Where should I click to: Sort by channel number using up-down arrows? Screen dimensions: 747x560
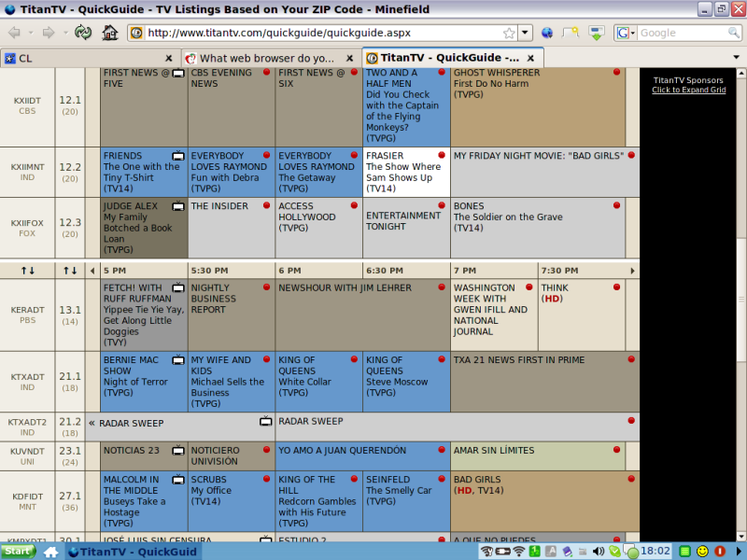[70, 271]
